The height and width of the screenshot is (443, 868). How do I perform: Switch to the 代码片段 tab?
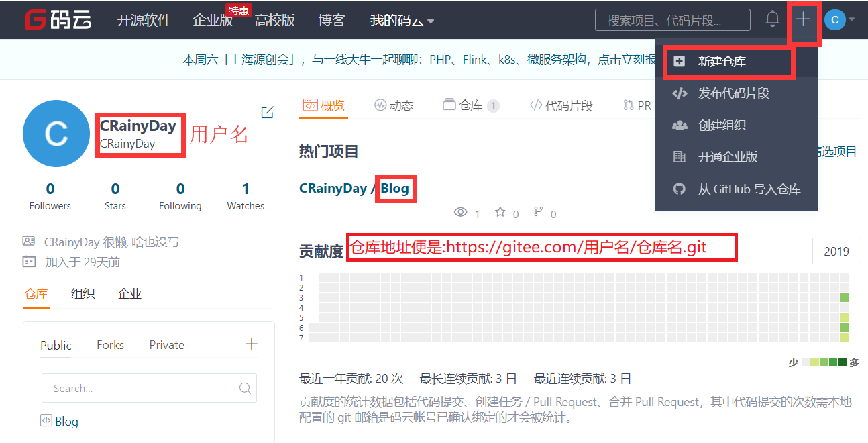(x=561, y=105)
